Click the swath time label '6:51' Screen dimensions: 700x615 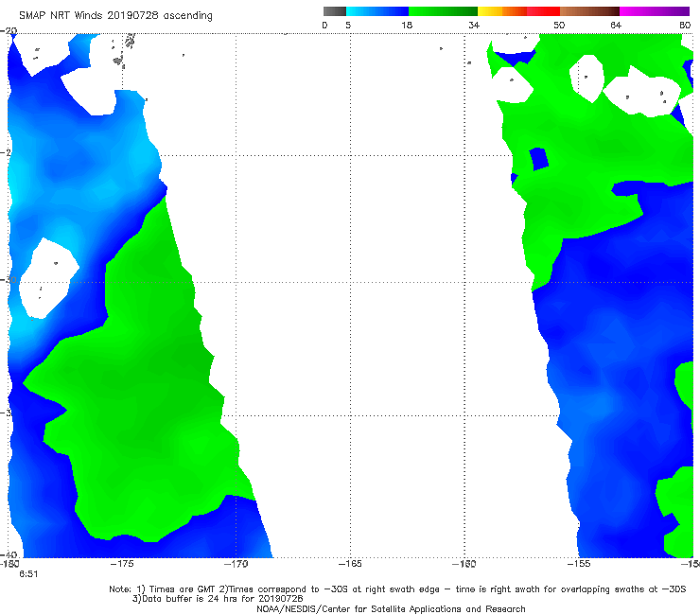(28, 574)
